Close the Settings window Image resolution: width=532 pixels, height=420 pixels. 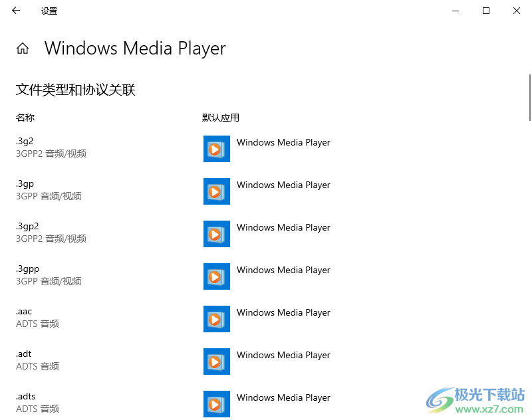click(x=517, y=11)
